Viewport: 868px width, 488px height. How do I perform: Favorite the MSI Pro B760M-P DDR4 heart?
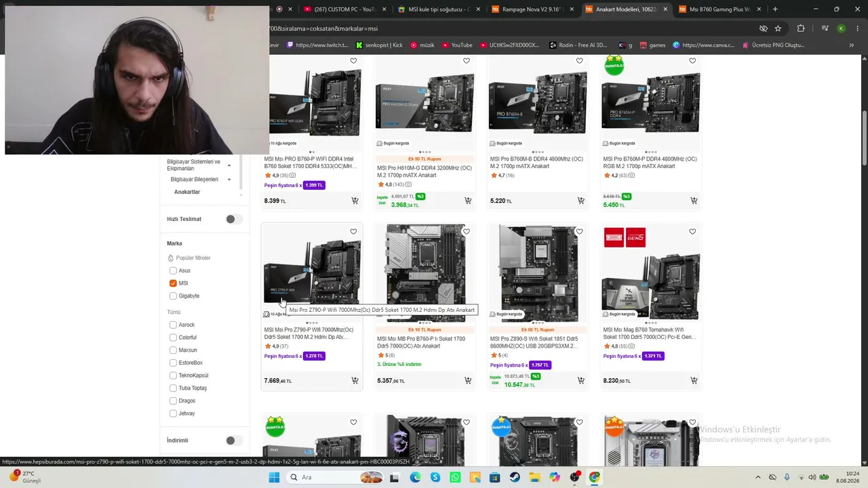coord(692,61)
